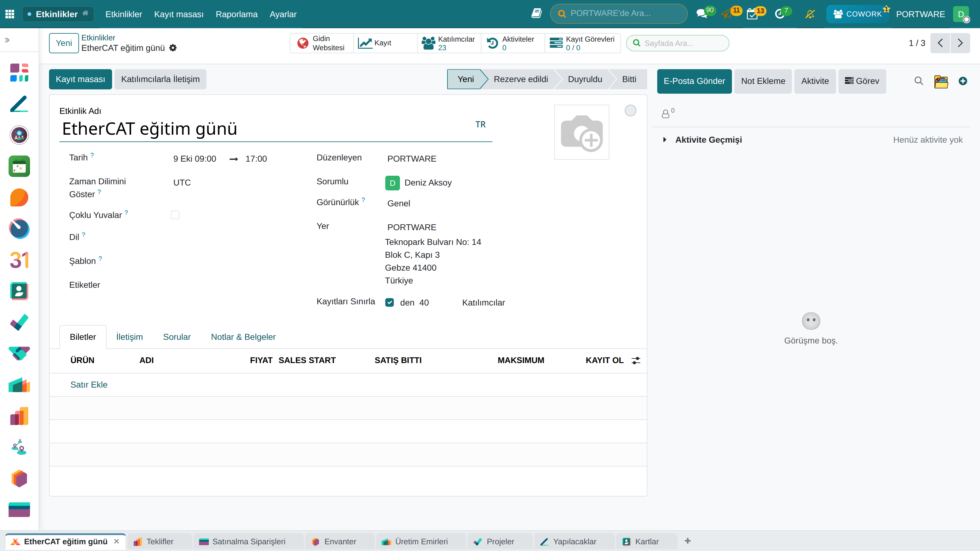The image size is (980, 551).
Task: Add new bottom tab with plus
Action: (688, 541)
